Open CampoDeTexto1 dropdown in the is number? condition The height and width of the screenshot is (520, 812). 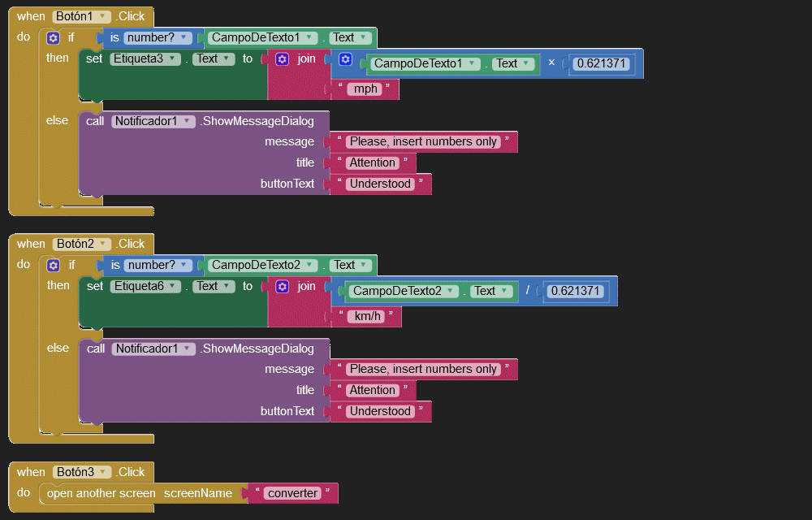point(310,37)
